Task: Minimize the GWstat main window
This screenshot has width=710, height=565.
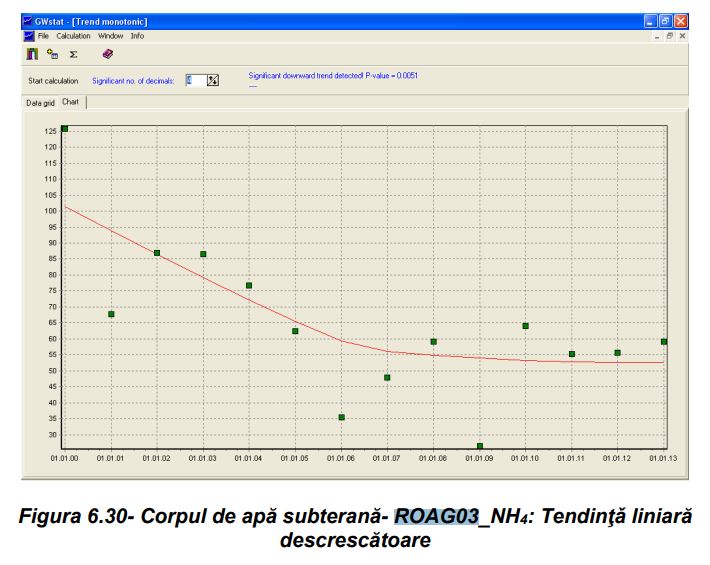Action: (x=651, y=21)
